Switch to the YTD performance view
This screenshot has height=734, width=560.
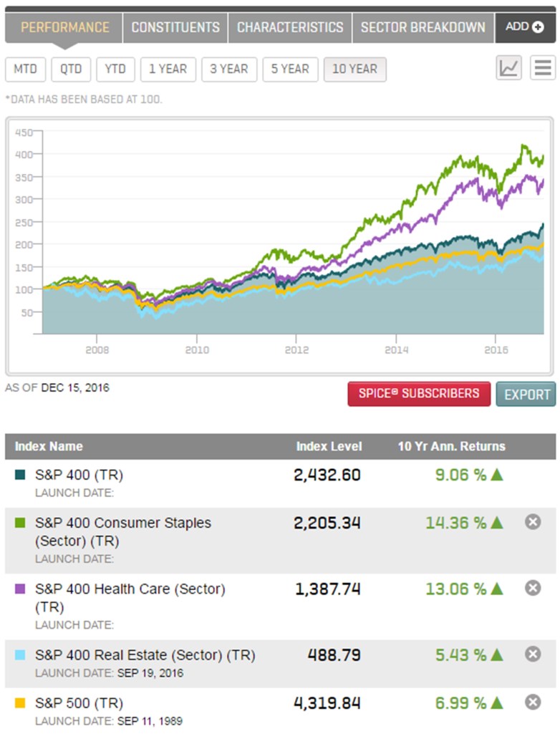coord(115,69)
